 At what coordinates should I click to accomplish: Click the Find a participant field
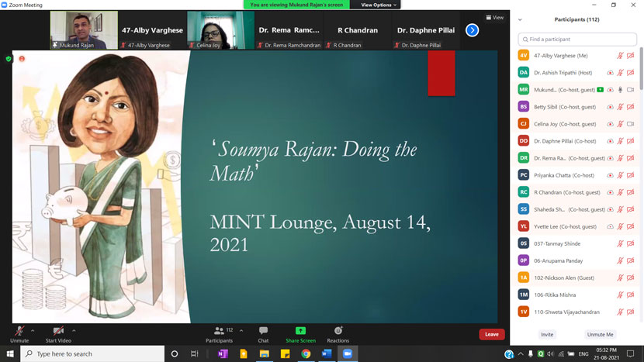pos(577,40)
